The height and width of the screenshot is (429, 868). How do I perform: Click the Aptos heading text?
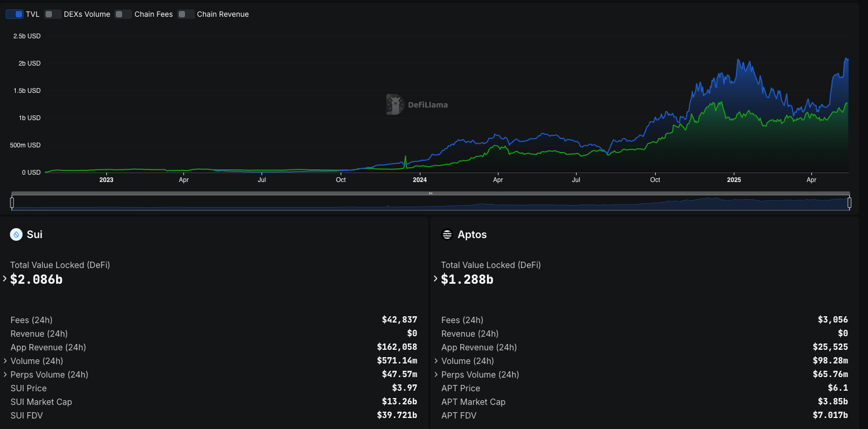[472, 234]
